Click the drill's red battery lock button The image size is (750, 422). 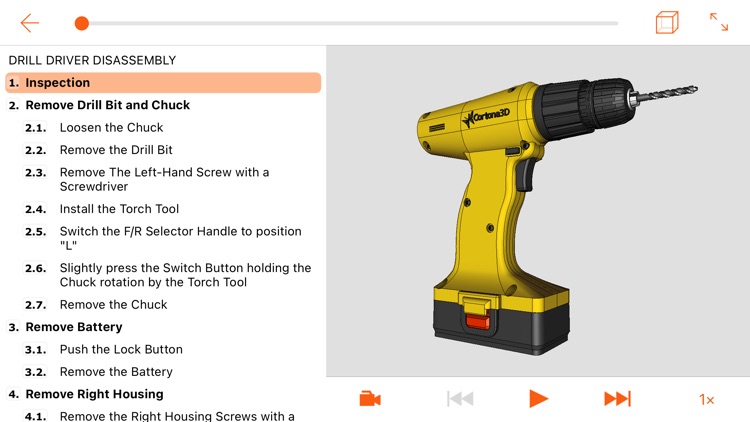(477, 321)
